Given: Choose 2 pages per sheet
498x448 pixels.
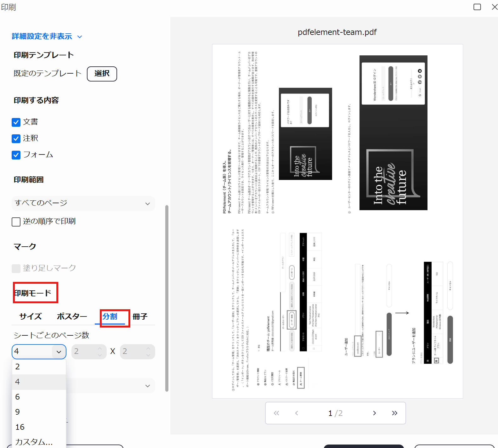Looking at the screenshot, I should coord(39,367).
